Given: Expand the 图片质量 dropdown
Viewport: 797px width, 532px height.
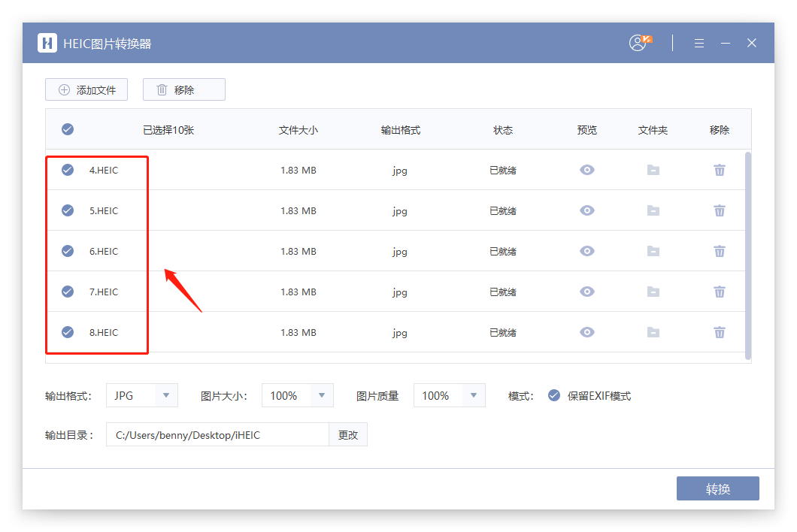Looking at the screenshot, I should (x=473, y=395).
